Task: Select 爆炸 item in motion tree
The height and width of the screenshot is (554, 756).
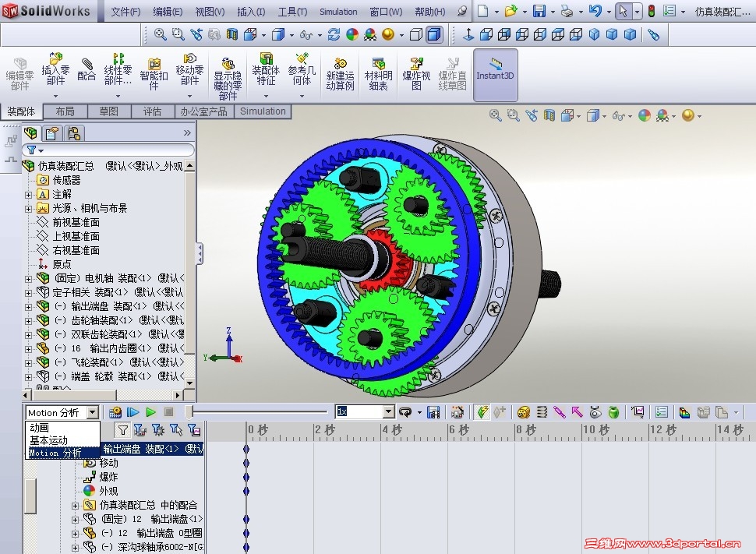Action: coord(108,477)
